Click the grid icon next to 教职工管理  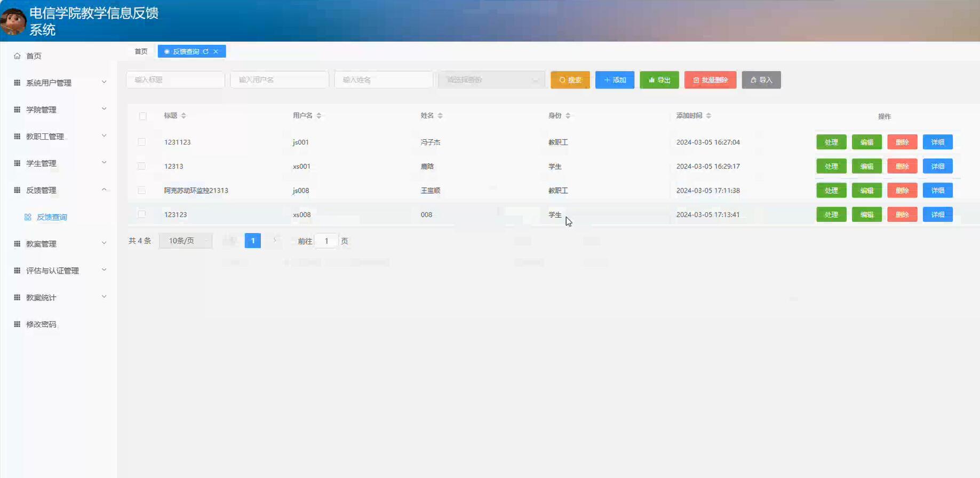point(17,136)
